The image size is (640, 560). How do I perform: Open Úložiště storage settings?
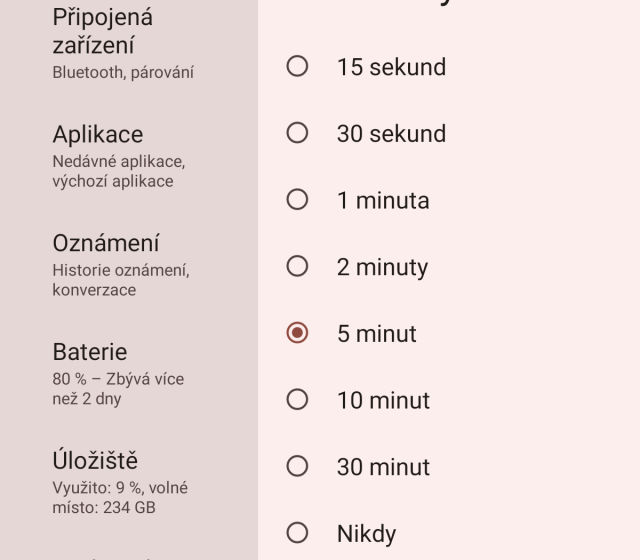(95, 461)
